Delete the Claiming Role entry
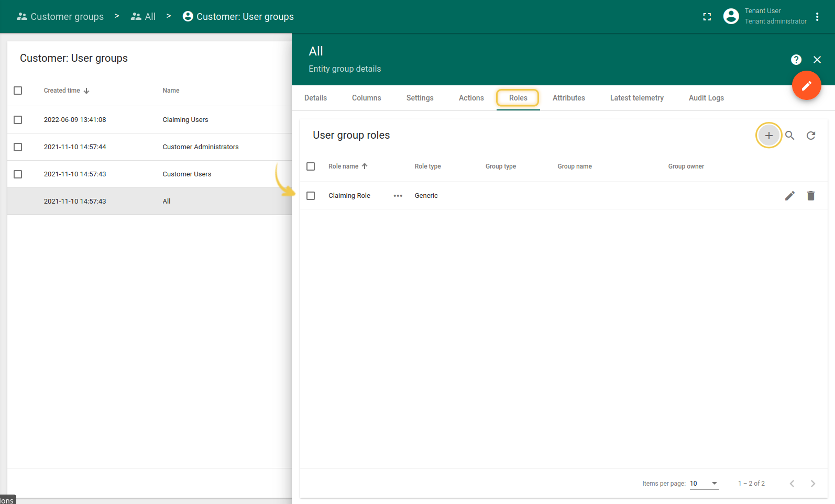This screenshot has width=835, height=504. (x=811, y=196)
